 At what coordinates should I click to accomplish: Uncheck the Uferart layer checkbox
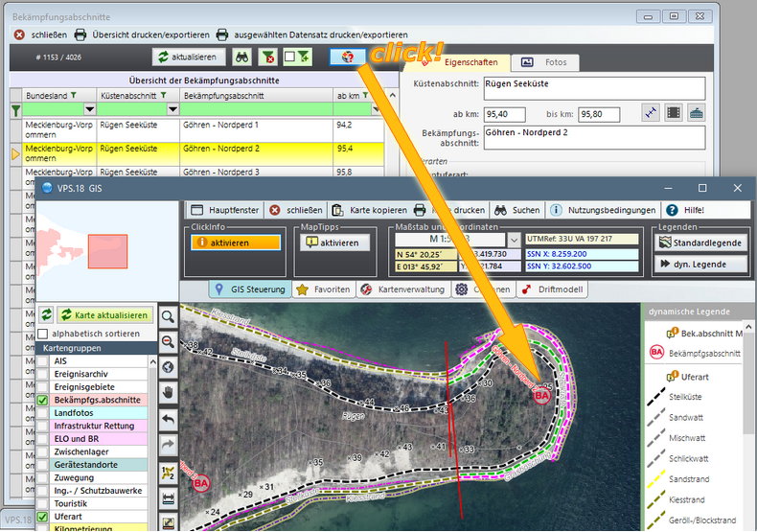(43, 517)
